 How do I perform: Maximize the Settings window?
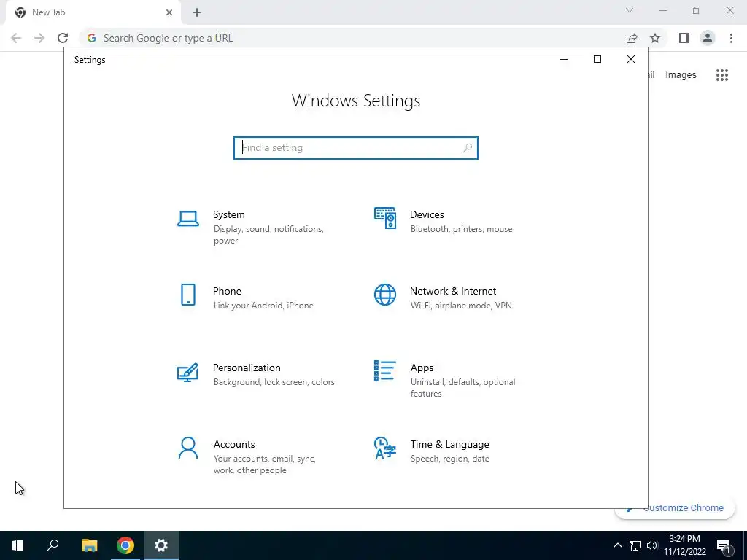pos(597,59)
